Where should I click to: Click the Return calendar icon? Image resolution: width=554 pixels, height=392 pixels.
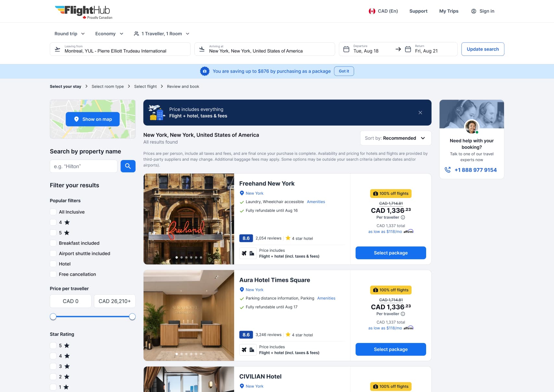(x=408, y=49)
